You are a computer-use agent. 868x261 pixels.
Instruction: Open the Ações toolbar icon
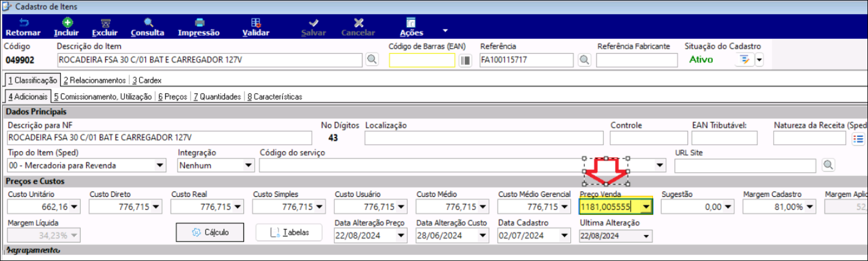coord(411,23)
